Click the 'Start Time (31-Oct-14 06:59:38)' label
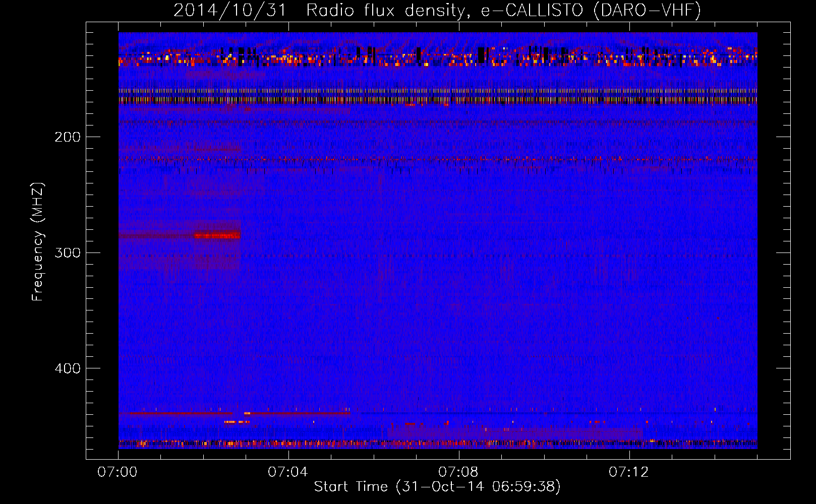The width and height of the screenshot is (816, 504). coord(437,487)
